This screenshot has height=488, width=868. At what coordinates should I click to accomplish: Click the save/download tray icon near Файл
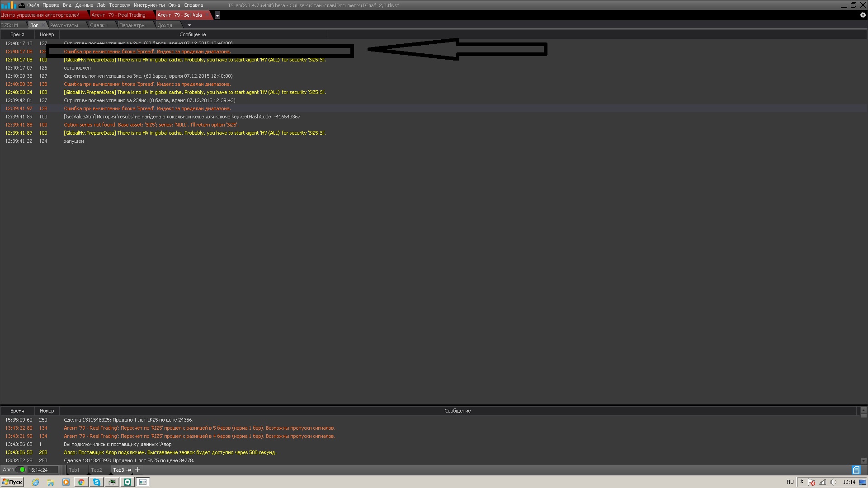21,5
